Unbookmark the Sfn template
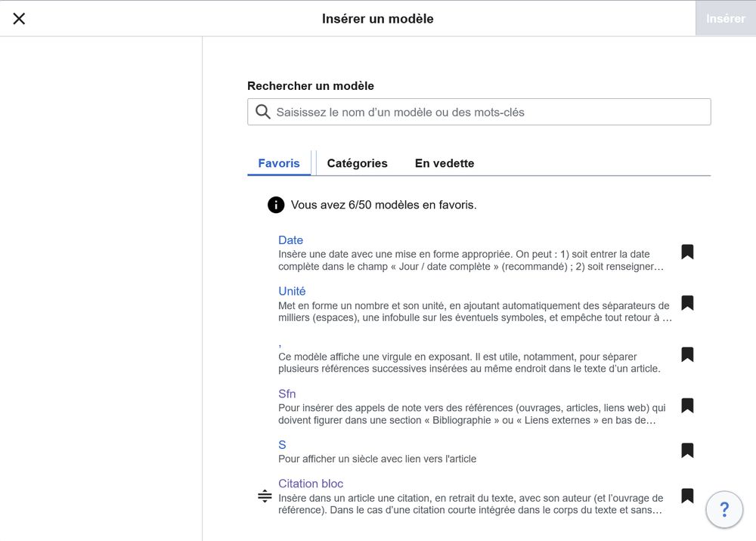Screen dimensions: 756x541 (687, 406)
